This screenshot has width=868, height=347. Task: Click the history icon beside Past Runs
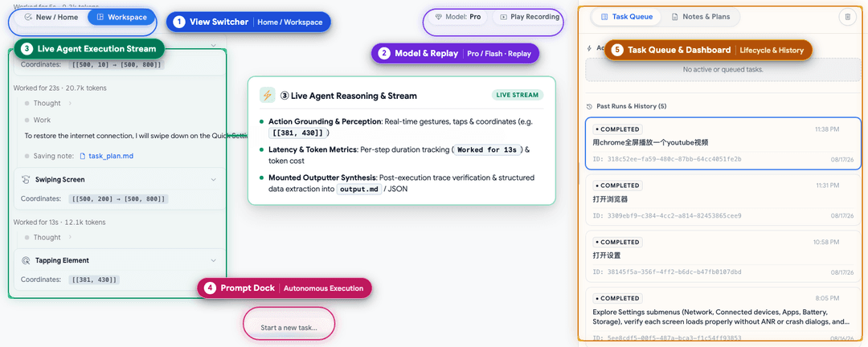pos(590,106)
